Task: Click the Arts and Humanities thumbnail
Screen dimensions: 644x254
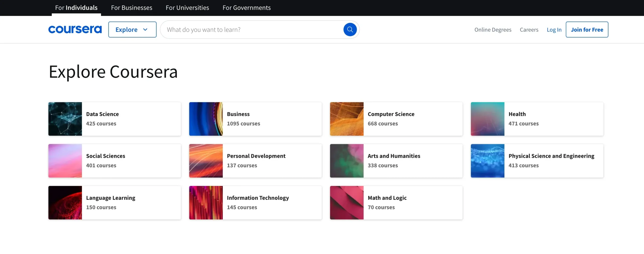Action: tap(347, 161)
